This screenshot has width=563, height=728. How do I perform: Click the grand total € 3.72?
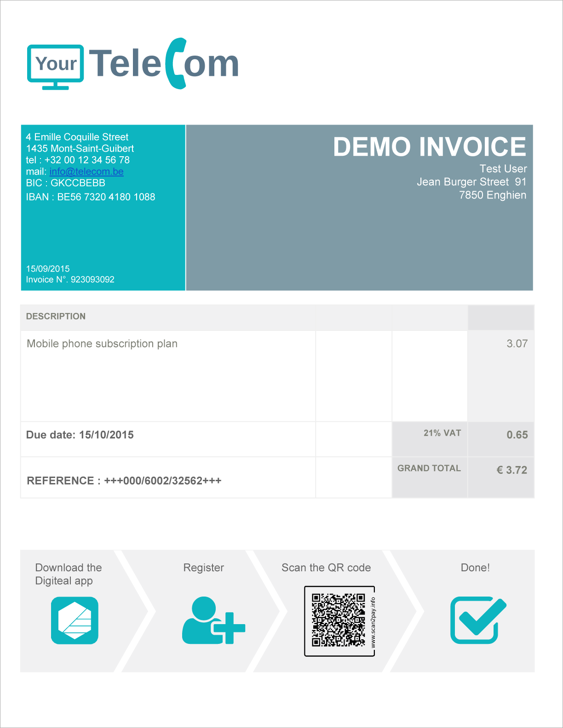[512, 470]
